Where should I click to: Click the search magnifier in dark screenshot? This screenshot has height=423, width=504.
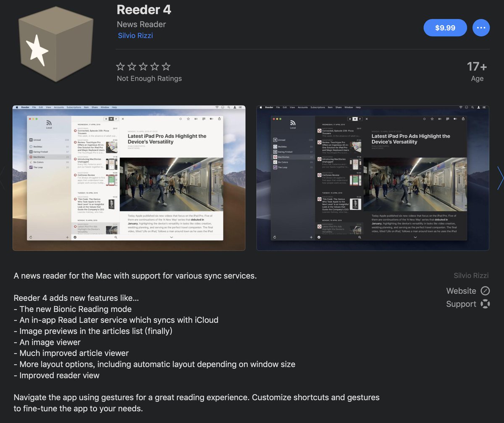tap(360, 237)
